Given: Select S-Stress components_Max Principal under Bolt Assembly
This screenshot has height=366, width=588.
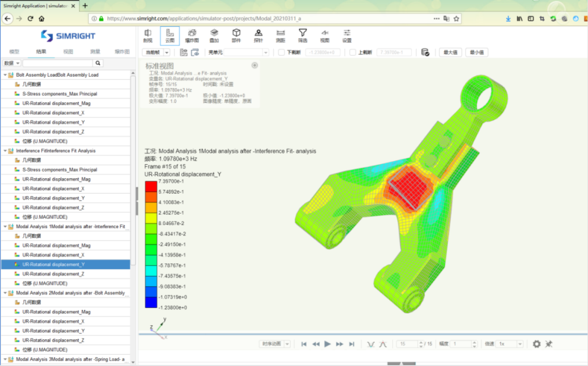Looking at the screenshot, I should [x=60, y=94].
